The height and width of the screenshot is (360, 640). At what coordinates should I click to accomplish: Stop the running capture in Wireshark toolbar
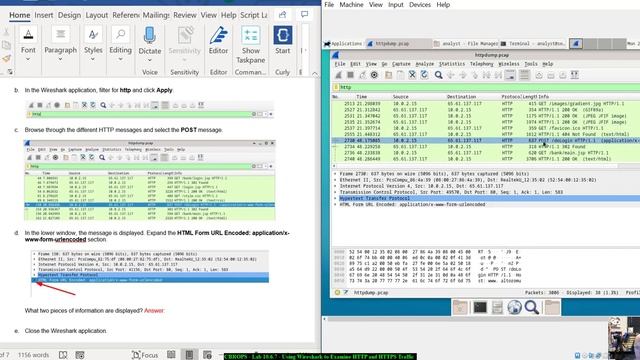click(x=350, y=75)
